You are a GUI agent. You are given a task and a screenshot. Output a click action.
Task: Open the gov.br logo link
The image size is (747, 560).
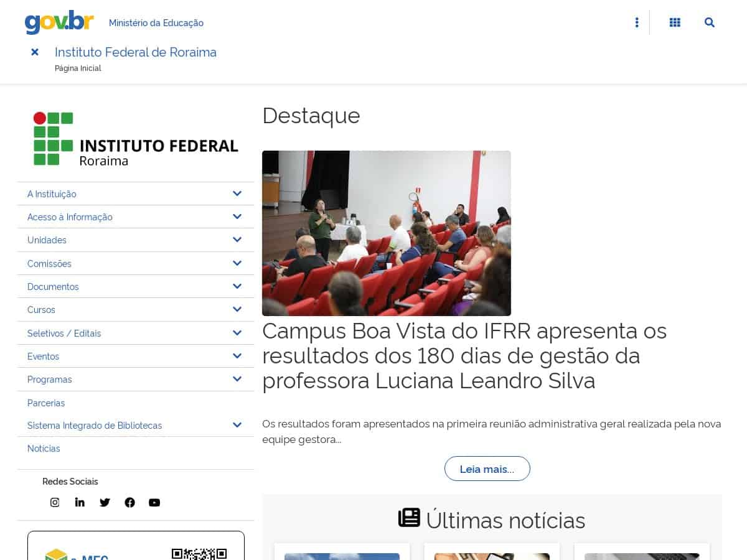coord(59,22)
